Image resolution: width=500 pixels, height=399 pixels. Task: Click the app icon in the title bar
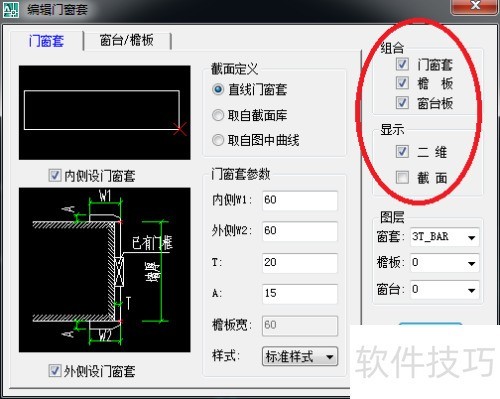(x=11, y=9)
